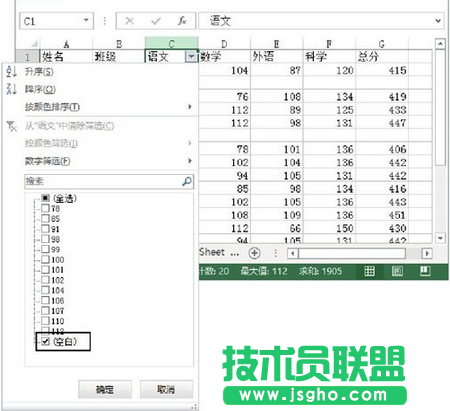
Task: Click the filter search input field
Action: tap(109, 181)
